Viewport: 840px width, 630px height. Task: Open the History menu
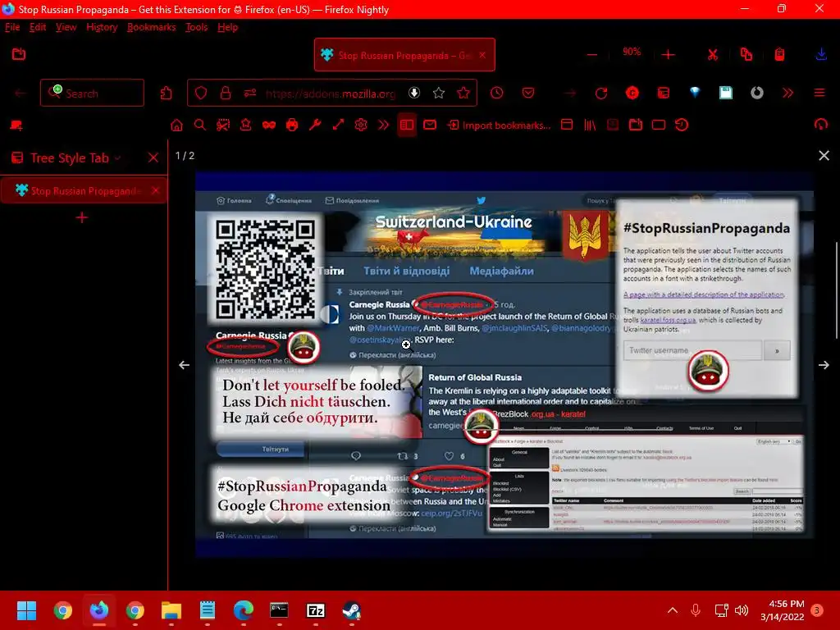tap(102, 27)
